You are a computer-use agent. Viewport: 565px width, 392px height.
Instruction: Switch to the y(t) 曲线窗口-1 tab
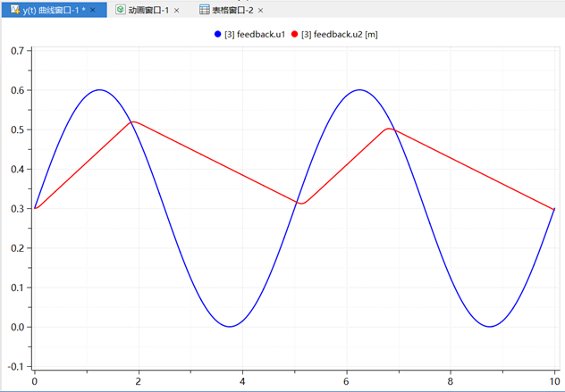[54, 10]
